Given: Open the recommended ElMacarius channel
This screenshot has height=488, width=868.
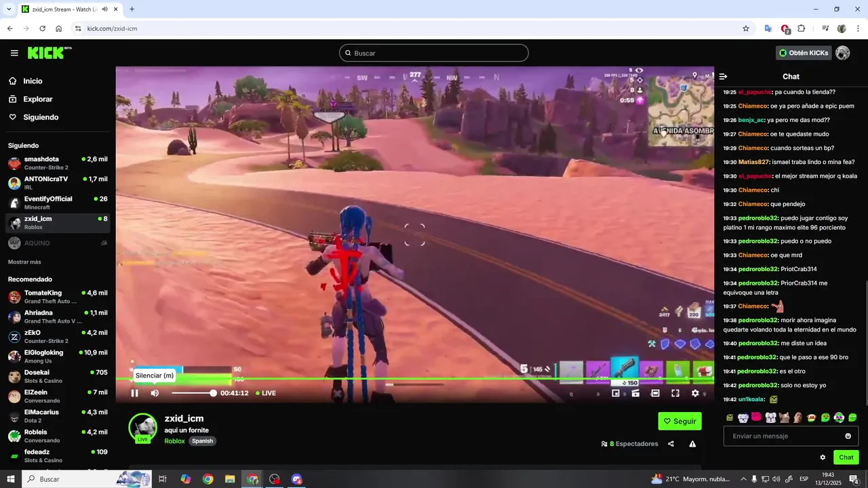Looking at the screenshot, I should click(x=58, y=416).
